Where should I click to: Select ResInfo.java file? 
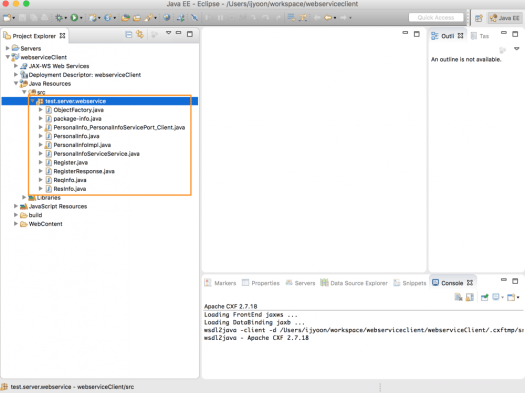click(x=70, y=189)
